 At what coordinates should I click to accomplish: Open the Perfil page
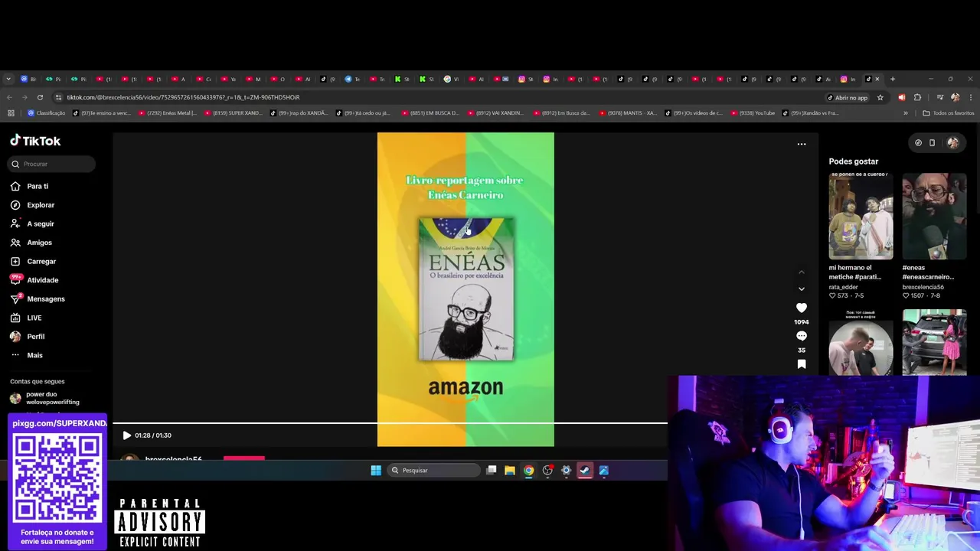[x=36, y=336]
